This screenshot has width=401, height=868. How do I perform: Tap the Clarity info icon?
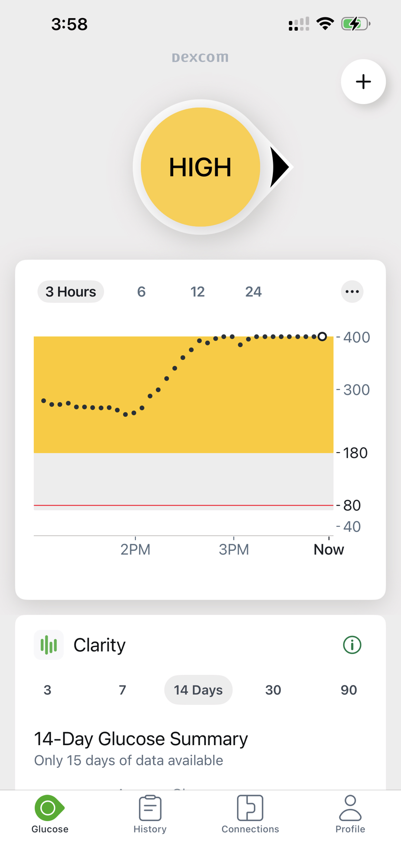(352, 645)
